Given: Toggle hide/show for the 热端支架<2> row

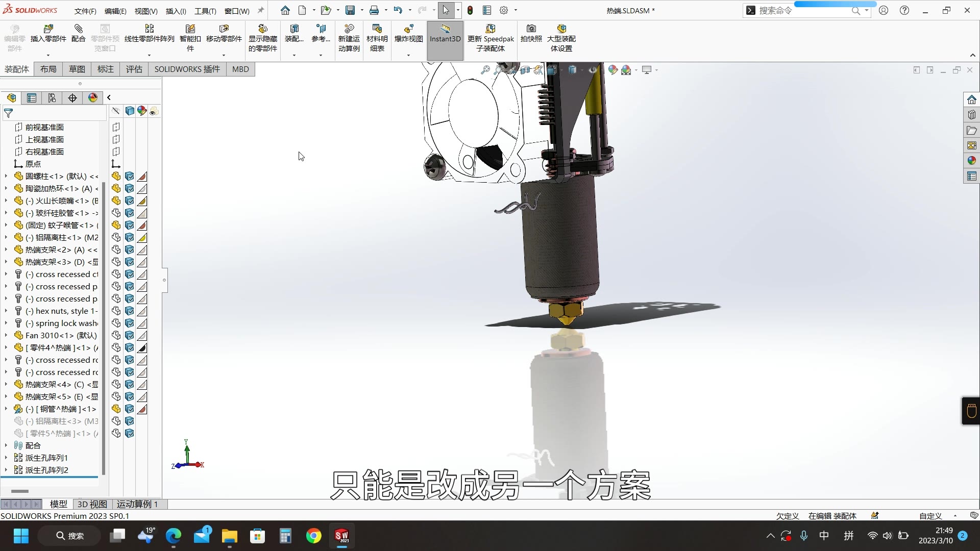Looking at the screenshot, I should click(116, 249).
